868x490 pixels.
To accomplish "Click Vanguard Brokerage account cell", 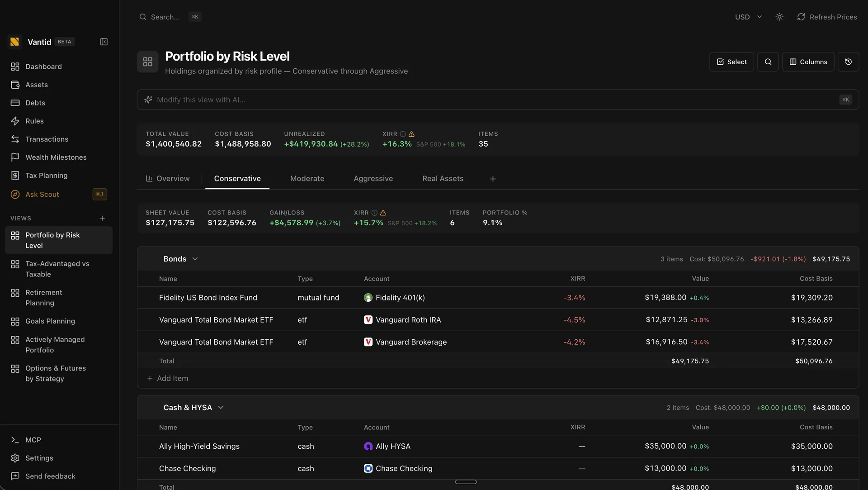I will tap(405, 342).
